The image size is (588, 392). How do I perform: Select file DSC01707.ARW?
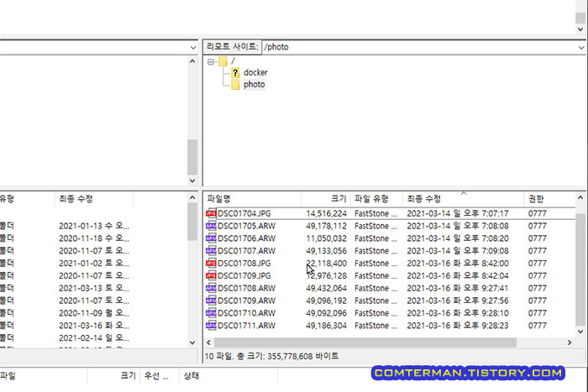click(x=246, y=251)
